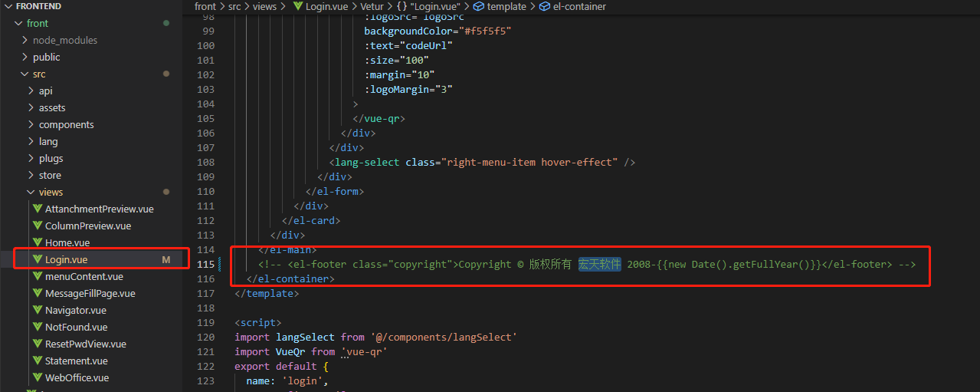This screenshot has width=980, height=392.
Task: Click Vue icon beside AttachmentPreview.vue
Action: [x=37, y=209]
